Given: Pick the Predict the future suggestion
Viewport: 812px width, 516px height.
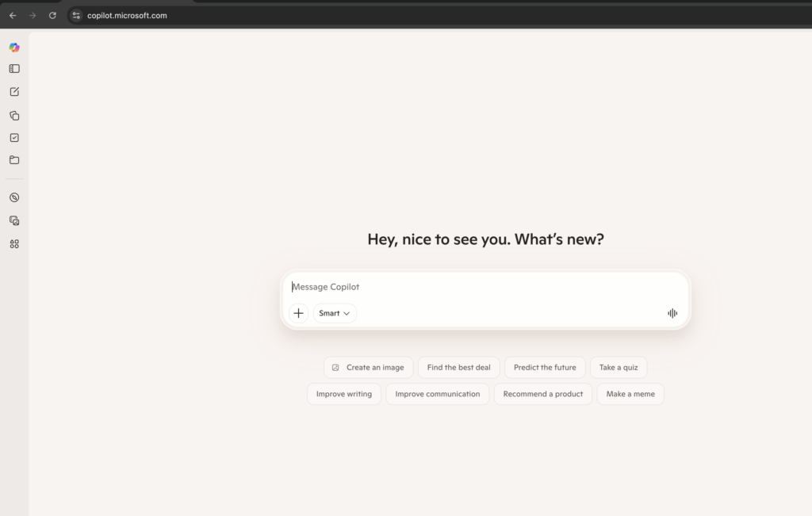Looking at the screenshot, I should tap(545, 368).
